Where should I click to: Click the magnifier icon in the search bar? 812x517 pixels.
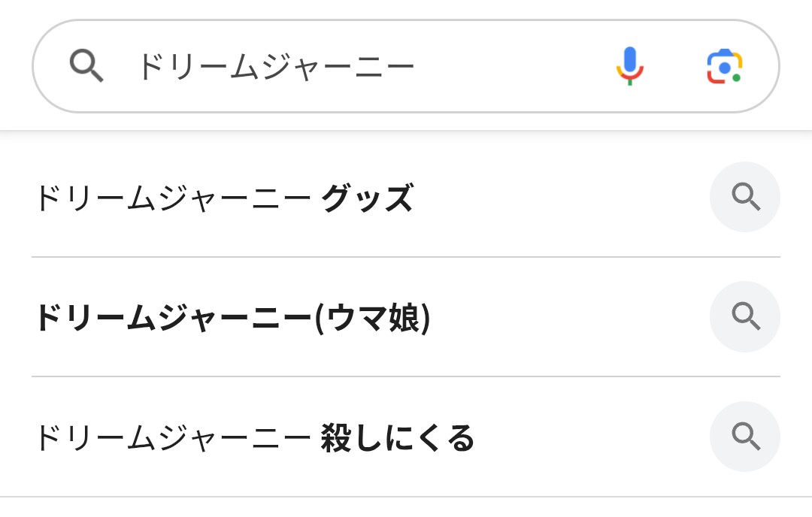pos(86,66)
